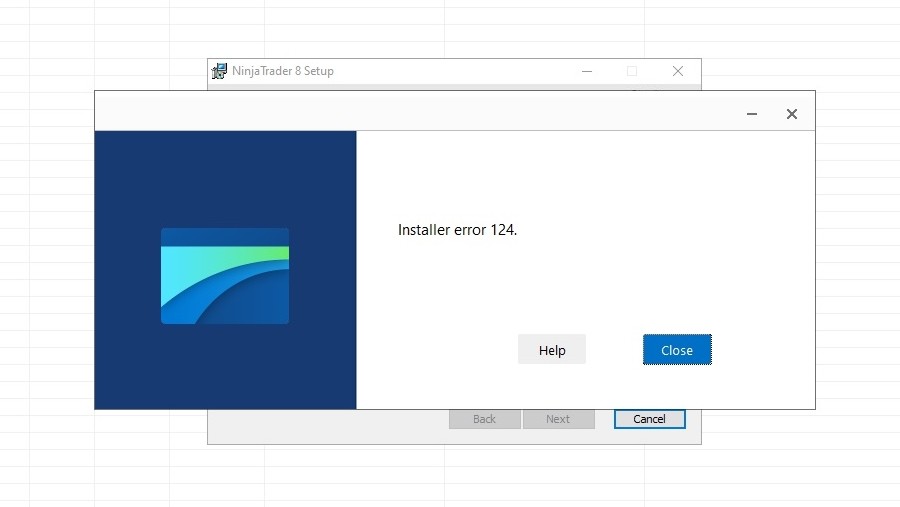The height and width of the screenshot is (507, 900).
Task: Cancel the NinjaTrader 8 Setup
Action: tap(649, 419)
